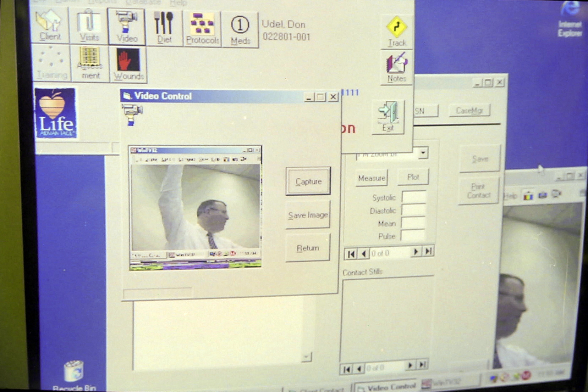The height and width of the screenshot is (392, 588).
Task: Go to next record in the navigator above Contact Stills
Action: pyautogui.click(x=415, y=252)
